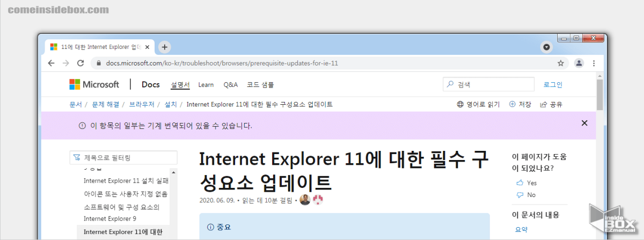Click the magnifier in 검색 box
644x240 pixels.
pos(450,84)
